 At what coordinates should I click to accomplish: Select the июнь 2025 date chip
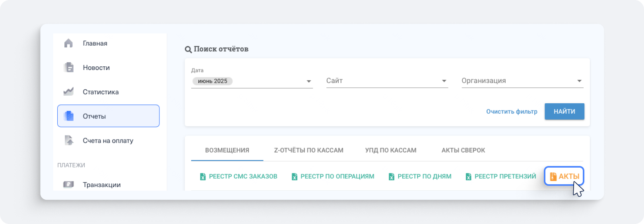click(213, 81)
